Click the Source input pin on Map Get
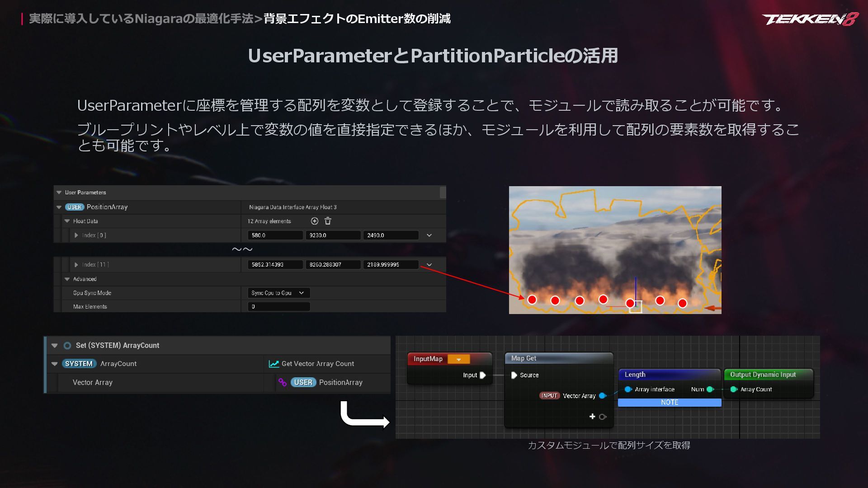868x488 pixels. (514, 375)
